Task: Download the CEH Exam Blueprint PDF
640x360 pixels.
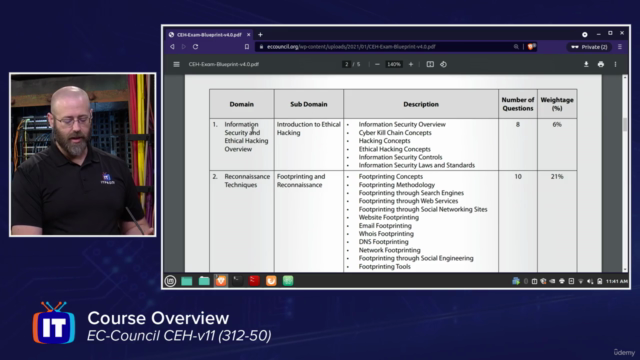Action: [586, 64]
